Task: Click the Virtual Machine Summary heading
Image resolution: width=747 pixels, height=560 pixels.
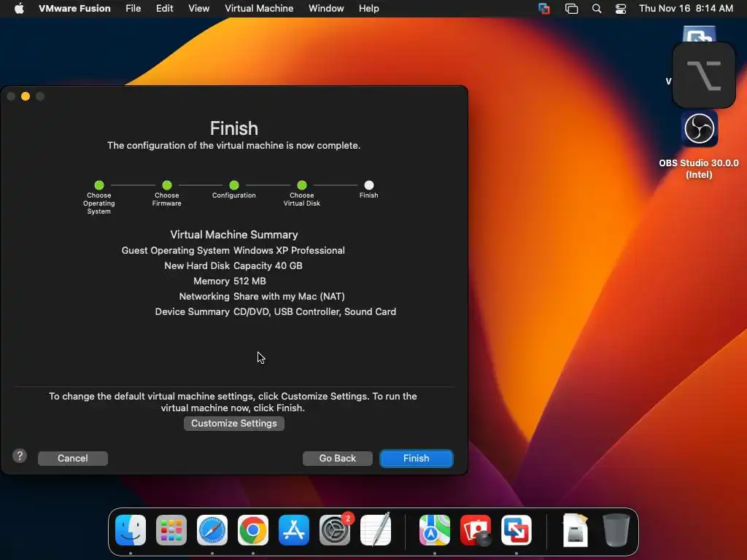Action: pyautogui.click(x=234, y=235)
